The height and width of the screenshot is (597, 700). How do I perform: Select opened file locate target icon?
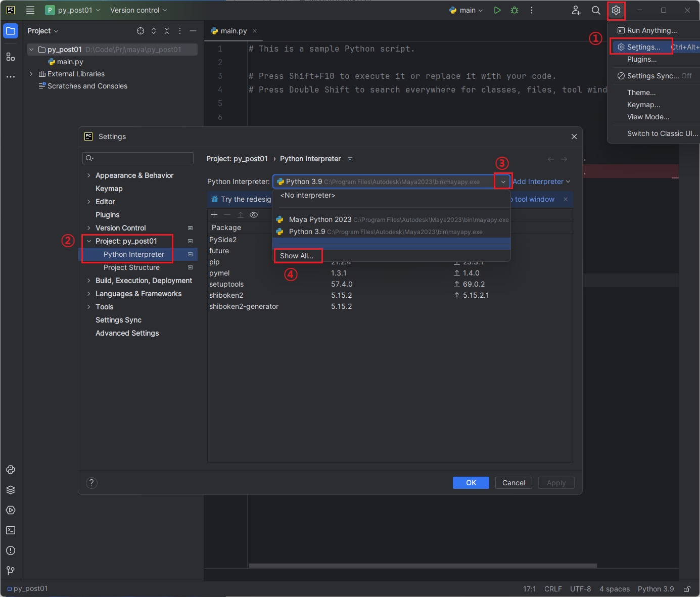click(x=141, y=31)
